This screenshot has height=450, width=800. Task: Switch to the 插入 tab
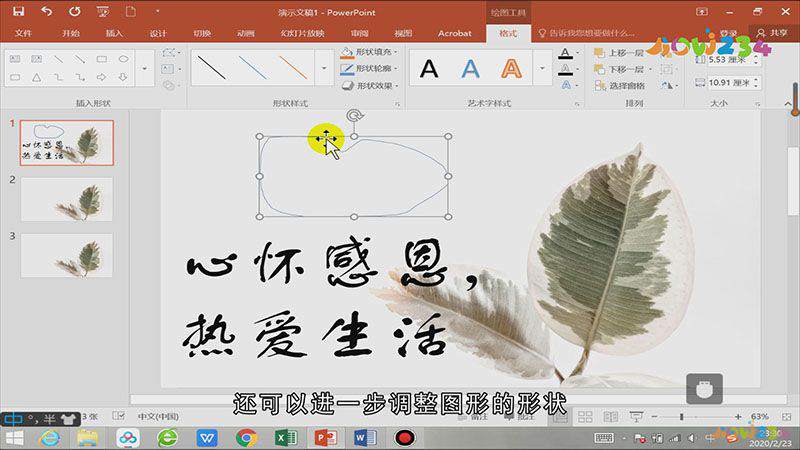tap(114, 33)
